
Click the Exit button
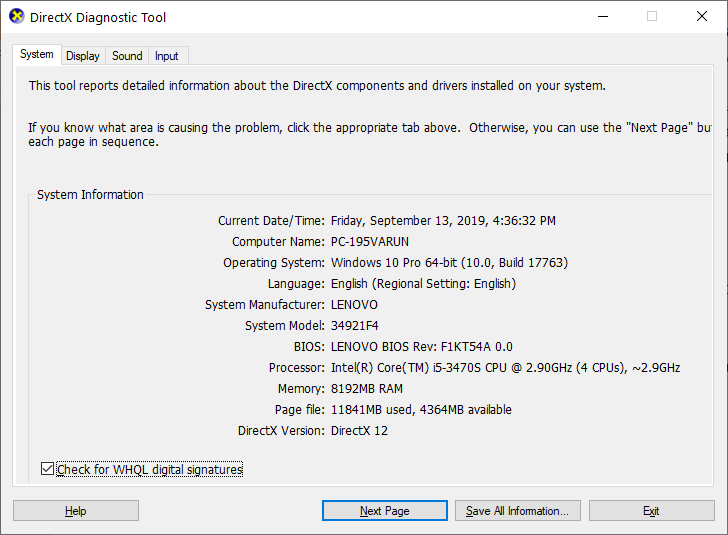click(651, 511)
